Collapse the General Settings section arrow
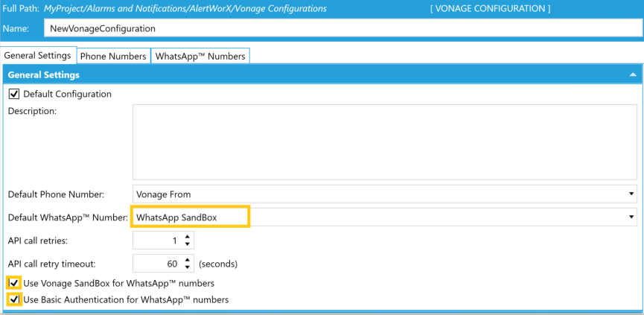 point(633,74)
